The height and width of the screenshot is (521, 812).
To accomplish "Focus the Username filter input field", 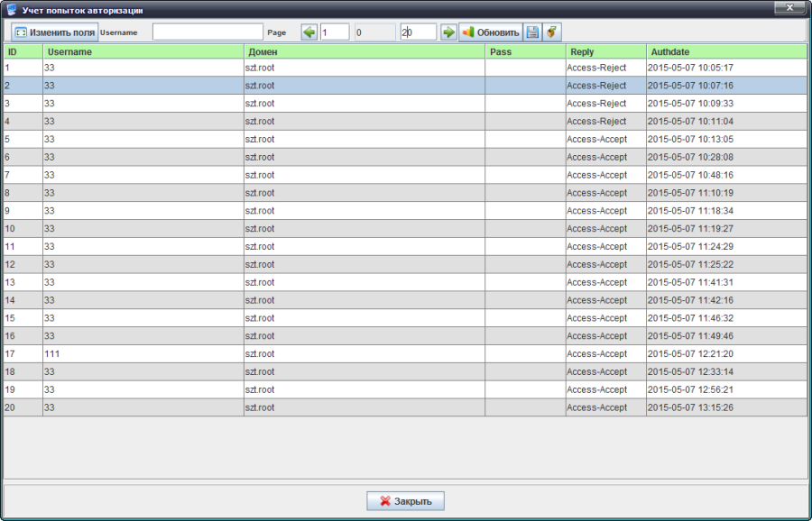I will (x=208, y=32).
